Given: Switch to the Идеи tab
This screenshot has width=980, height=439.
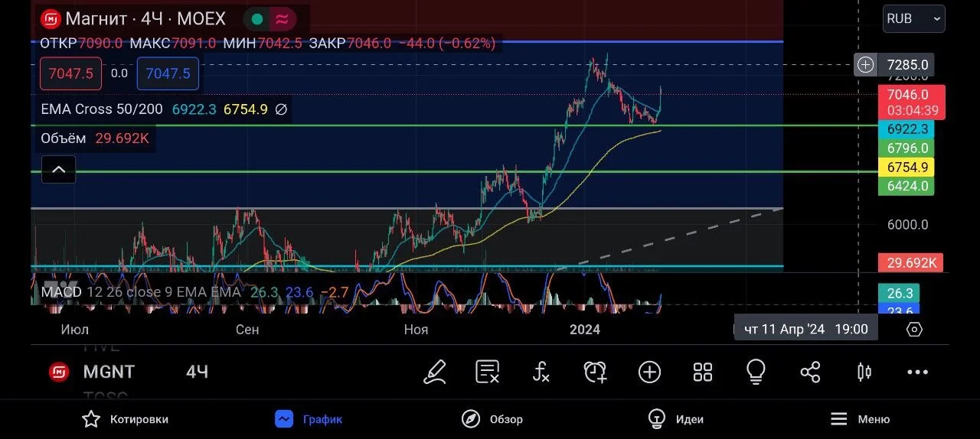Looking at the screenshot, I should [675, 419].
